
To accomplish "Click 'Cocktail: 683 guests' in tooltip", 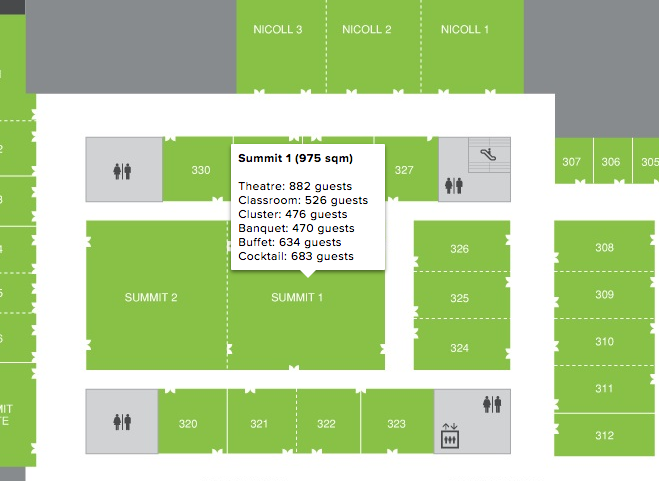I will [x=296, y=256].
